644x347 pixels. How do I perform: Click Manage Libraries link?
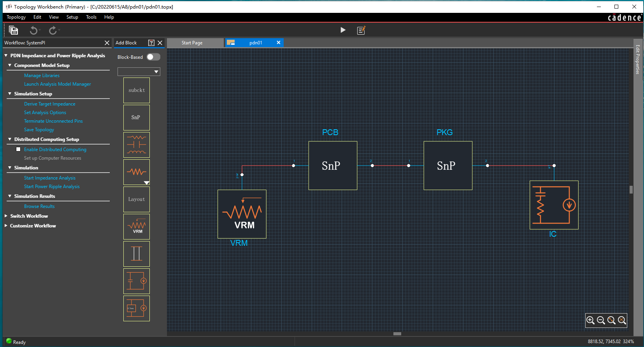(42, 76)
